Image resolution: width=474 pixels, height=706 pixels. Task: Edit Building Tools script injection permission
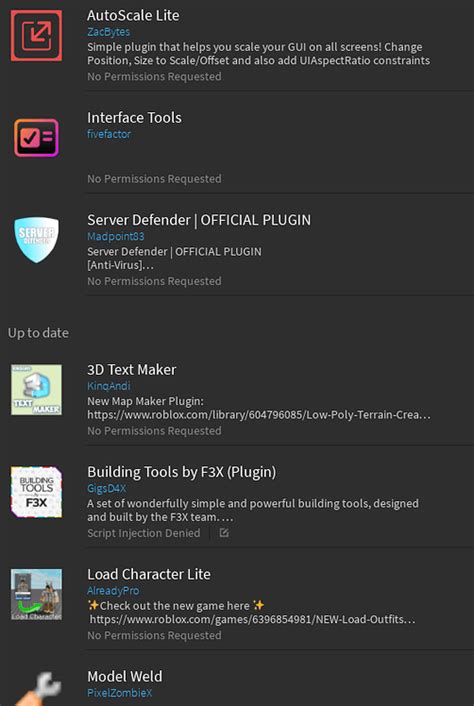pos(224,533)
